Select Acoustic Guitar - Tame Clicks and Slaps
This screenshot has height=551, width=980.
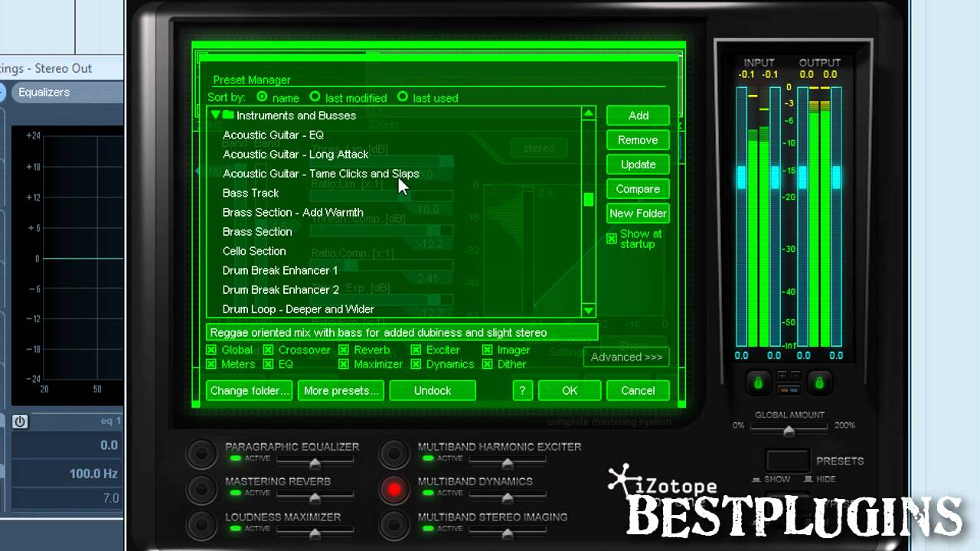pos(321,174)
